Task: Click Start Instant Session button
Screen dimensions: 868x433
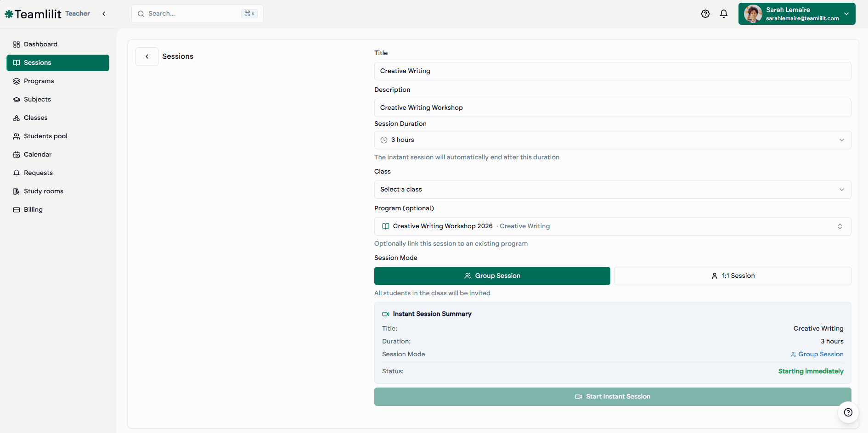Action: click(x=612, y=397)
